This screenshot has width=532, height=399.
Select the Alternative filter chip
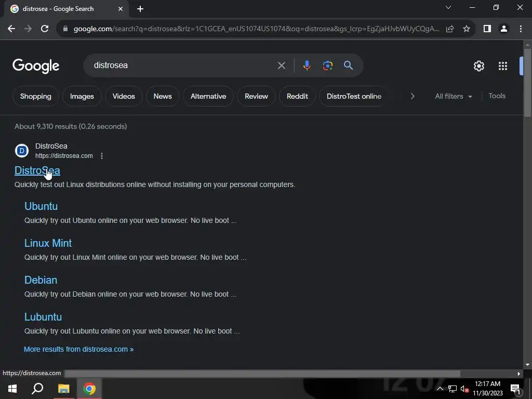pyautogui.click(x=208, y=96)
